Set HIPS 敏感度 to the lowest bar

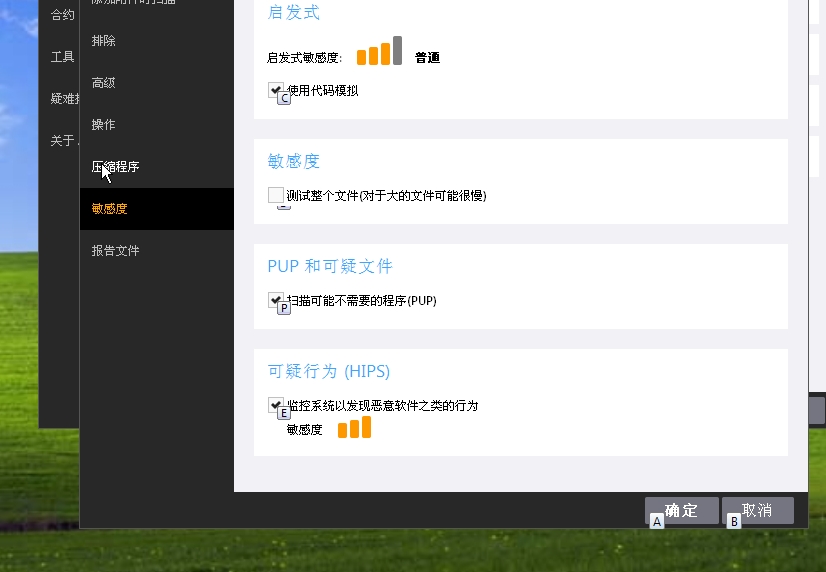click(x=342, y=430)
